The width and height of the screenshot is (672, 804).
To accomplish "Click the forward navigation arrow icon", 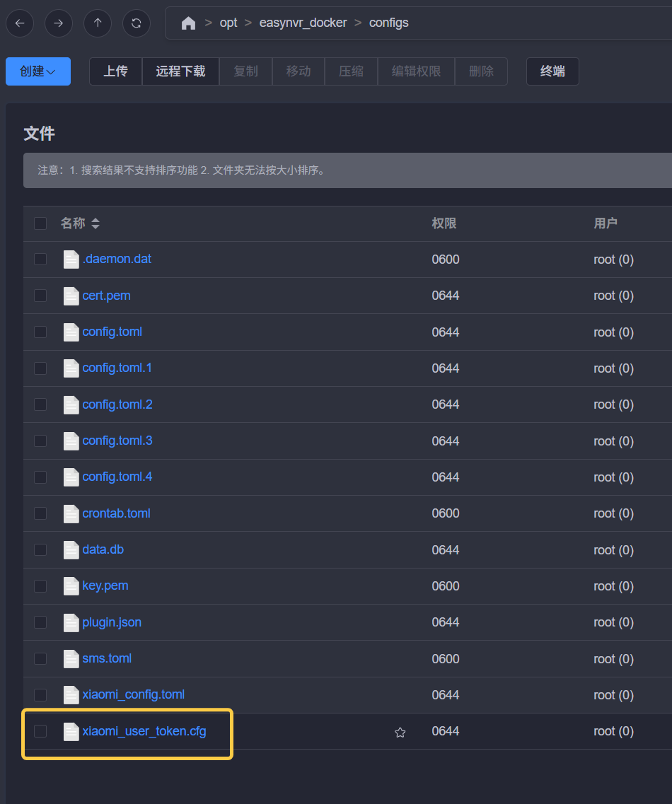I will 59,23.
